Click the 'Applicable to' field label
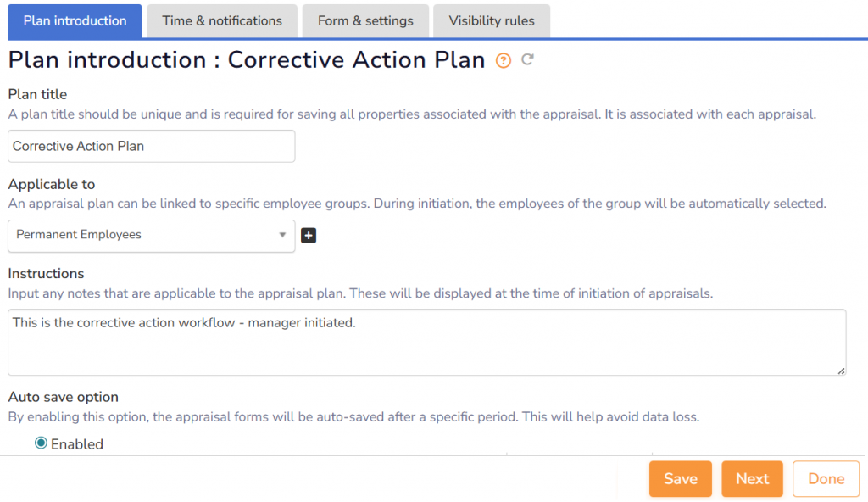 tap(52, 184)
